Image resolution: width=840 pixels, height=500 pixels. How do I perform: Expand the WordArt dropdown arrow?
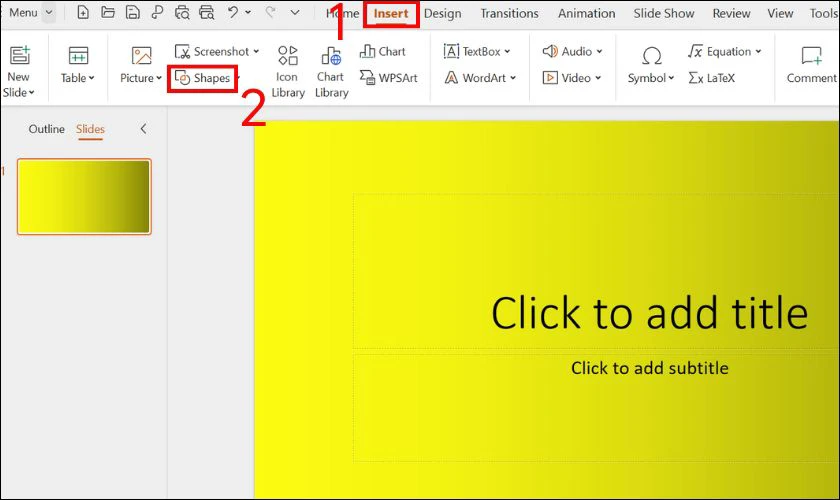(513, 78)
